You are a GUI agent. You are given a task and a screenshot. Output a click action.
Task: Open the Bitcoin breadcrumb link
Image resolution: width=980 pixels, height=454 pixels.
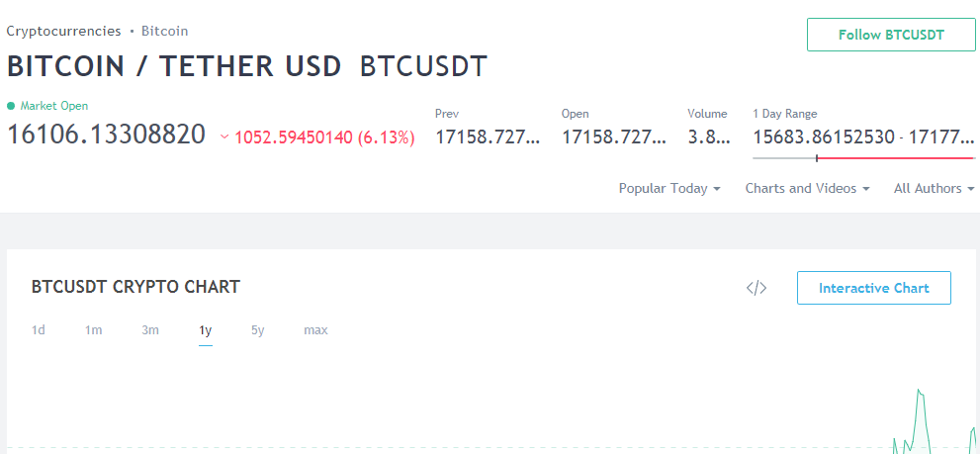click(164, 31)
